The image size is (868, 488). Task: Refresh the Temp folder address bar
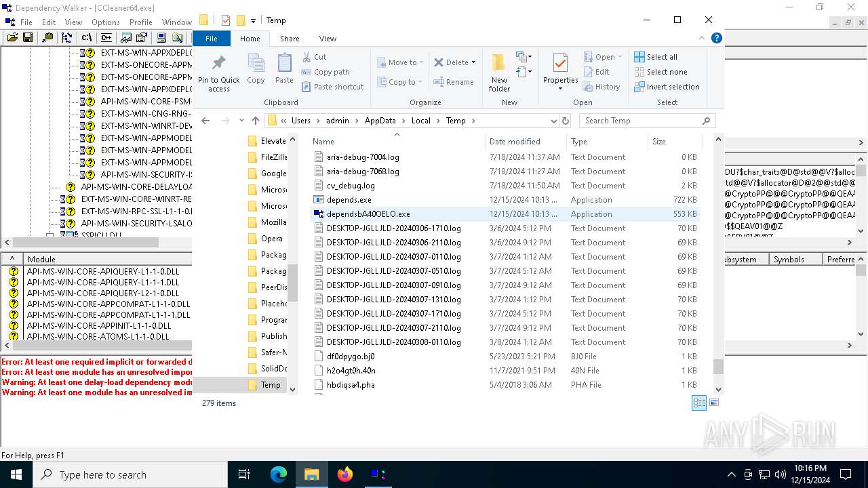coord(566,121)
